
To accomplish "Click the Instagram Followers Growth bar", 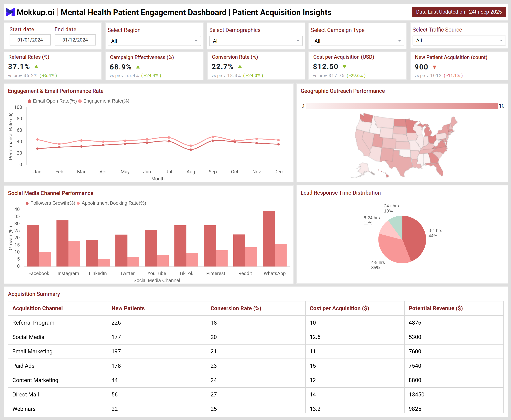I will (62, 243).
